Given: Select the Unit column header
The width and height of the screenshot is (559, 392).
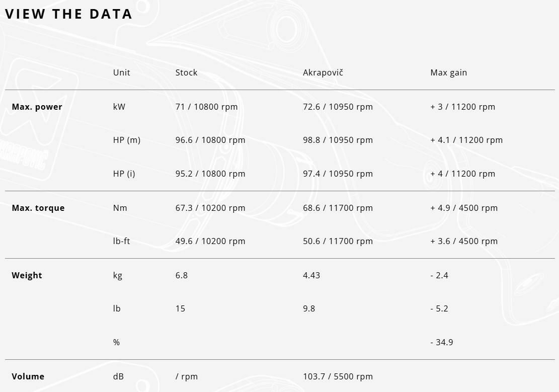Looking at the screenshot, I should tap(121, 72).
